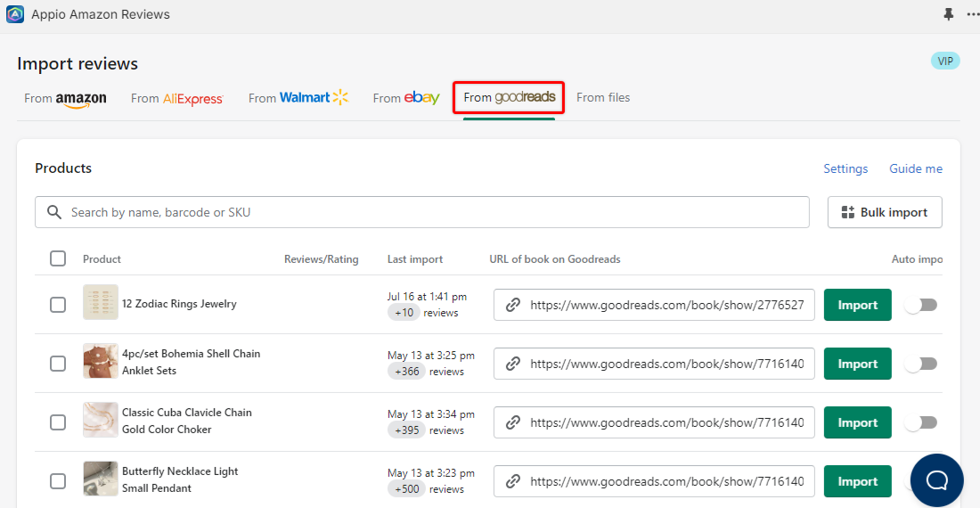The width and height of the screenshot is (980, 508).
Task: Switch to the From Amazon tab
Action: [x=65, y=99]
